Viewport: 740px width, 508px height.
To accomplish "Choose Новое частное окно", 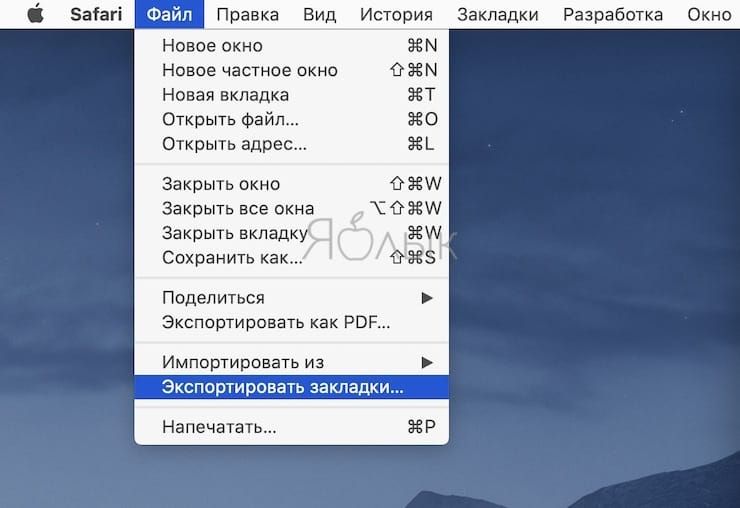I will coord(292,70).
